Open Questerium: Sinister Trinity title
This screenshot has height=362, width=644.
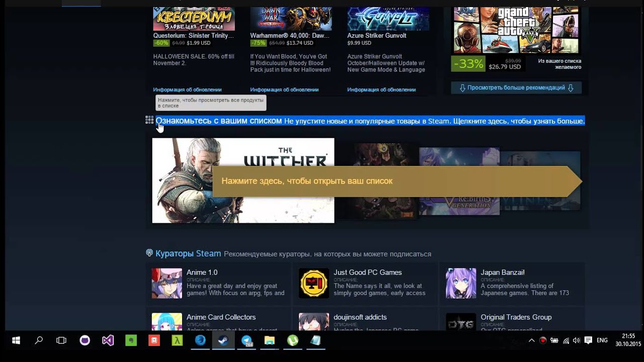pyautogui.click(x=193, y=36)
